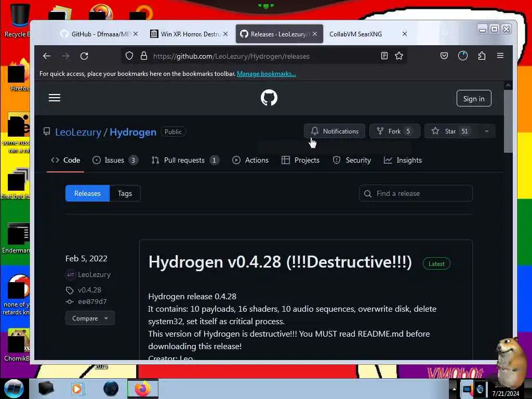Open the Issues repository tab
532x399 pixels.
coord(115,160)
